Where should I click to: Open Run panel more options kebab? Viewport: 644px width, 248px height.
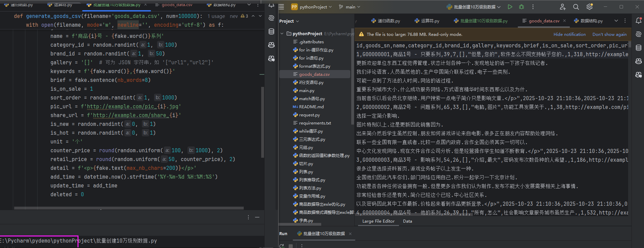(x=302, y=246)
